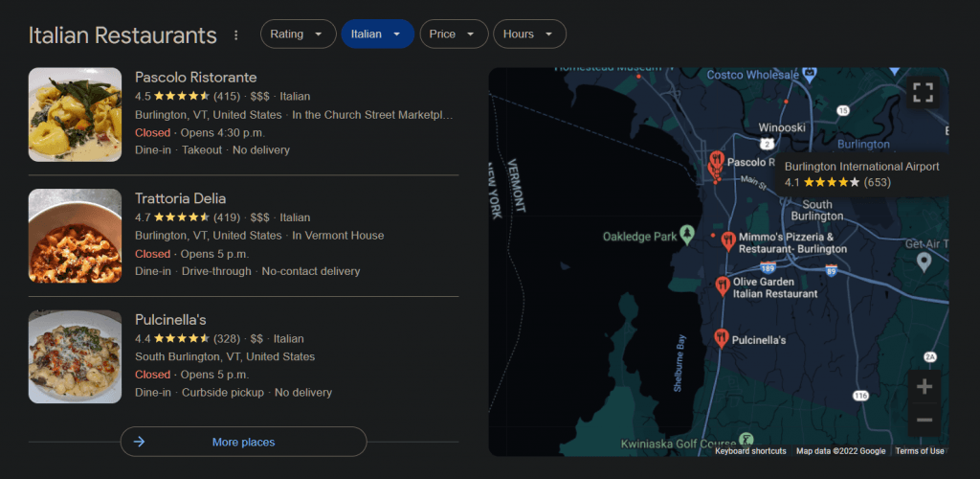Open the Price filter dropdown
Viewport: 980px width, 479px height.
pos(454,34)
